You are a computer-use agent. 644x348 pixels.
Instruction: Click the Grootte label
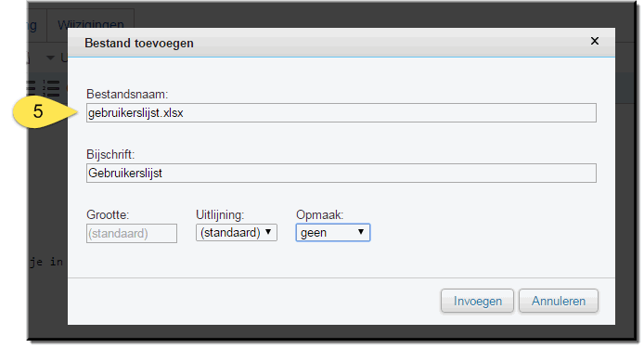coord(108,215)
